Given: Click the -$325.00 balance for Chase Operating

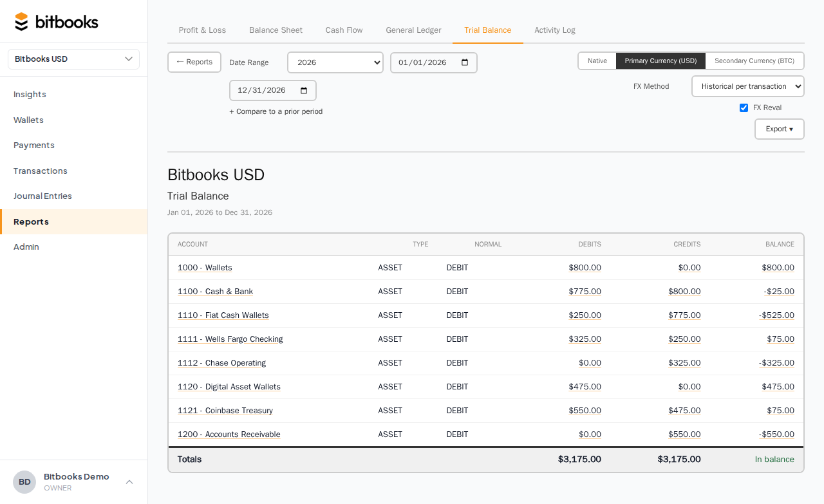Looking at the screenshot, I should (776, 363).
